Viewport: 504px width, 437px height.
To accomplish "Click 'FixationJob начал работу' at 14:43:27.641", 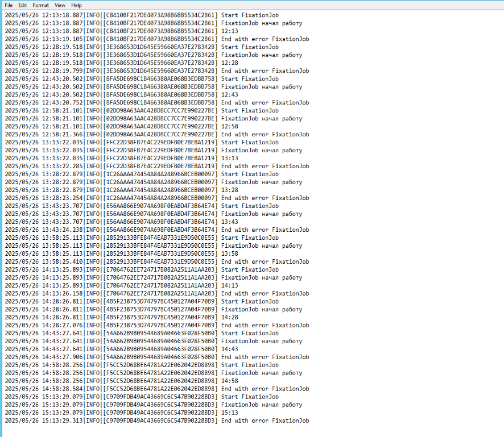I will tap(262, 341).
